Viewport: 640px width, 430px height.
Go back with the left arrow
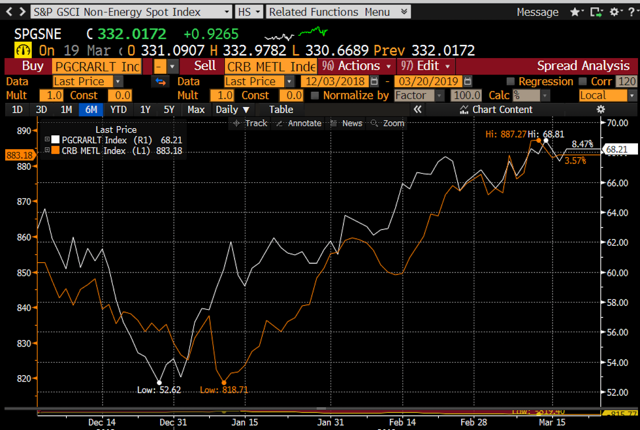pos(9,12)
